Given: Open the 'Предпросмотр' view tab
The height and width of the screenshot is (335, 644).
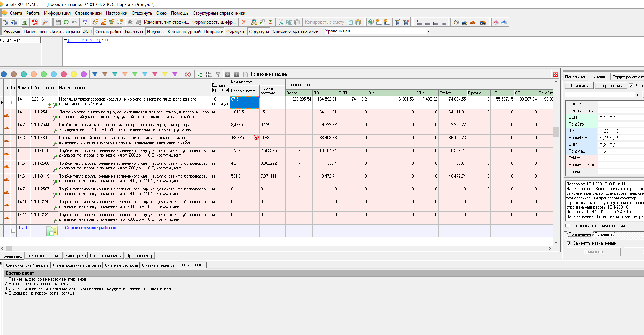Looking at the screenshot, I should click(139, 256).
